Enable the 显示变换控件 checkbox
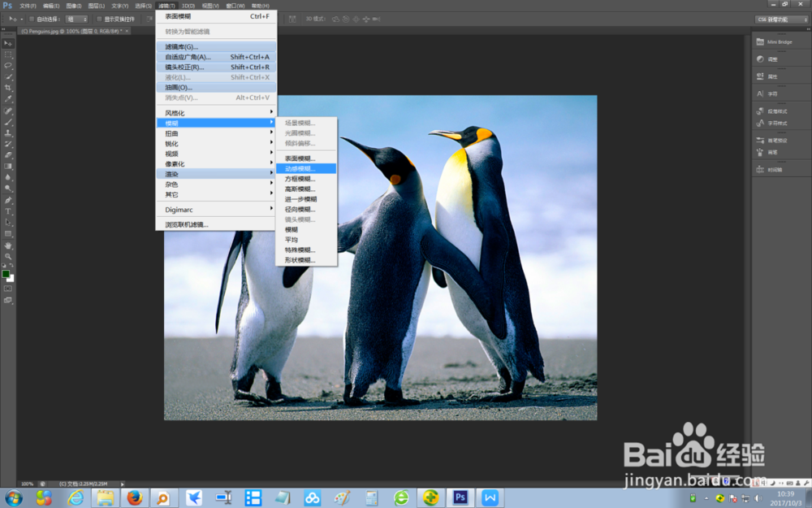Image resolution: width=812 pixels, height=508 pixels. [99, 20]
